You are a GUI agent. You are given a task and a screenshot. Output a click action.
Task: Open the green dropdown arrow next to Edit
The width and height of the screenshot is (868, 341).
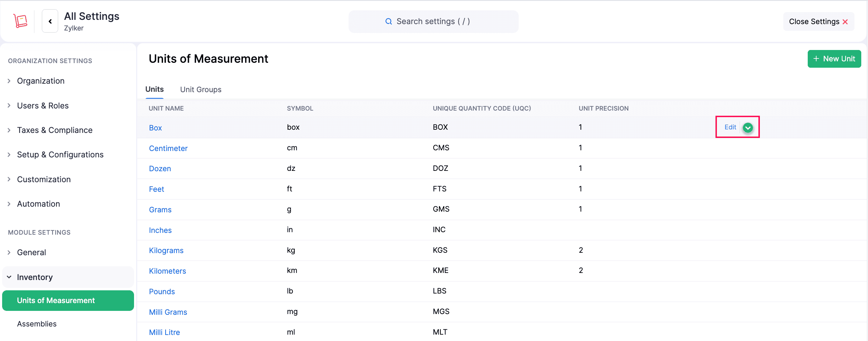click(x=748, y=128)
